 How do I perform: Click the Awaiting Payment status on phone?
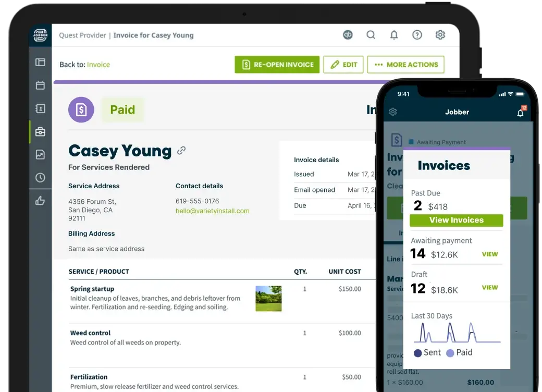click(x=441, y=142)
